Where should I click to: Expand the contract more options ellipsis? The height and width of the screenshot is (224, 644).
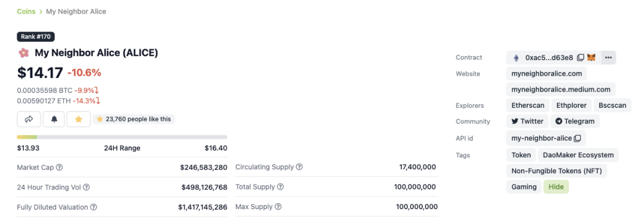pos(609,57)
